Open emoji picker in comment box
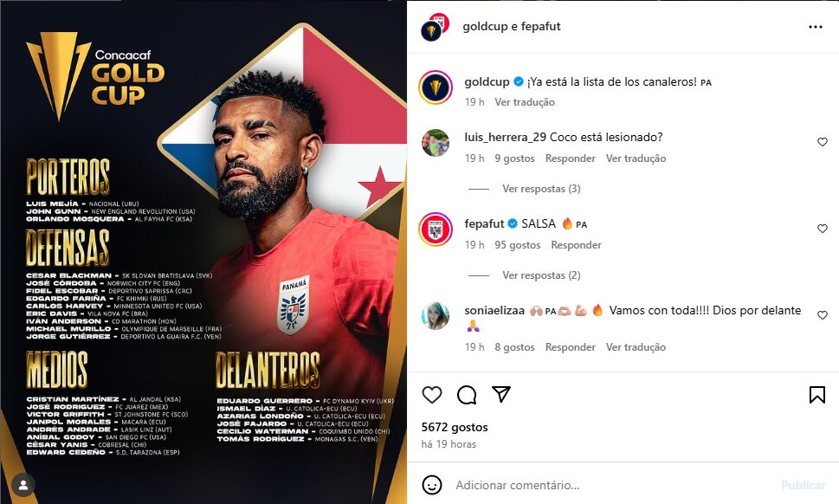This screenshot has height=504, width=839. coord(432,485)
